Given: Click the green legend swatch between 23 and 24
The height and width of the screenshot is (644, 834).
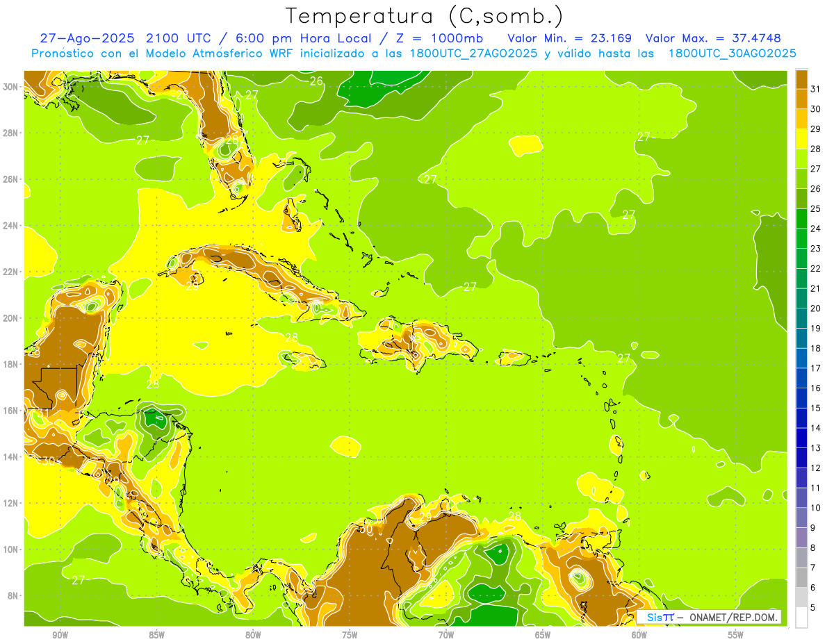Looking at the screenshot, I should (801, 238).
